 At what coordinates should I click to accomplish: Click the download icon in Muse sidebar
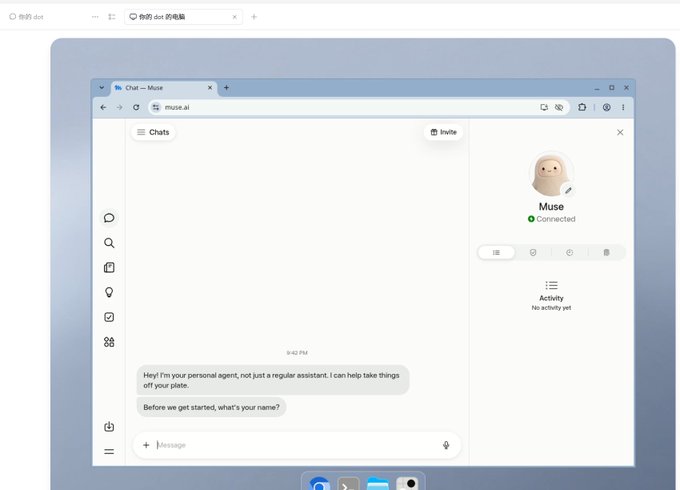109,427
